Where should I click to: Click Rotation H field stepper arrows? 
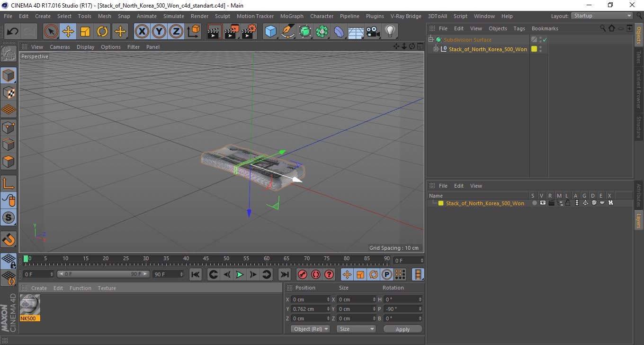click(420, 300)
